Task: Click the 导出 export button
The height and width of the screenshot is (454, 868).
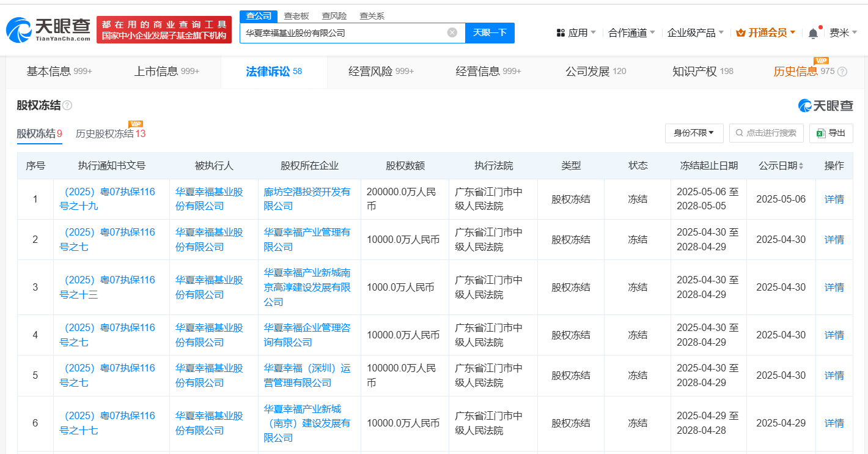Action: [831, 133]
